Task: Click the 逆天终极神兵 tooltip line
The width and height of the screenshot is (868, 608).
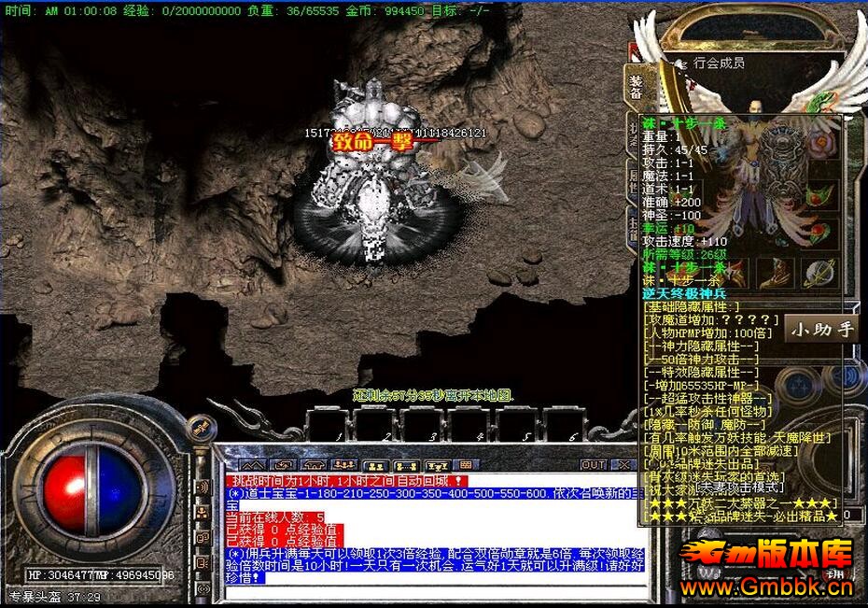Action: pos(684,293)
